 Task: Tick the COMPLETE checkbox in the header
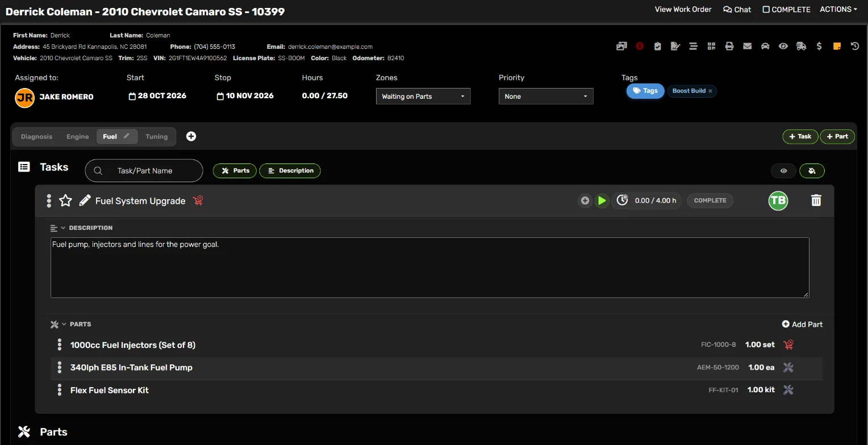(766, 9)
